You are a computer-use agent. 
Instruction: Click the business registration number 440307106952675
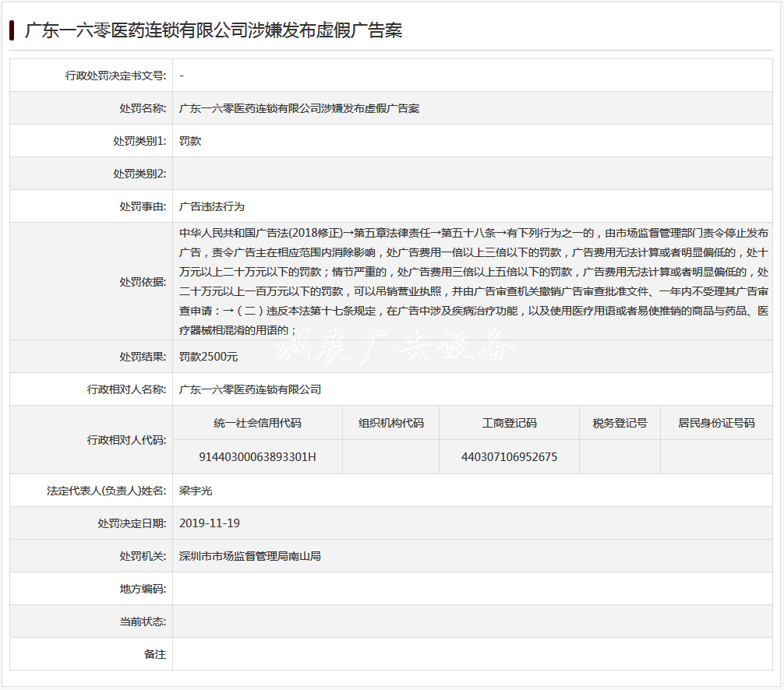[509, 456]
